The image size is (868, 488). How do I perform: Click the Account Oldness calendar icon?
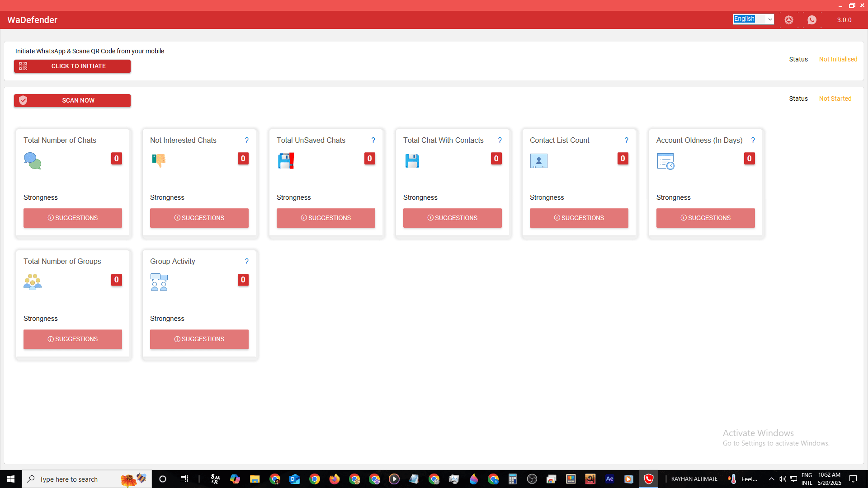(x=665, y=161)
